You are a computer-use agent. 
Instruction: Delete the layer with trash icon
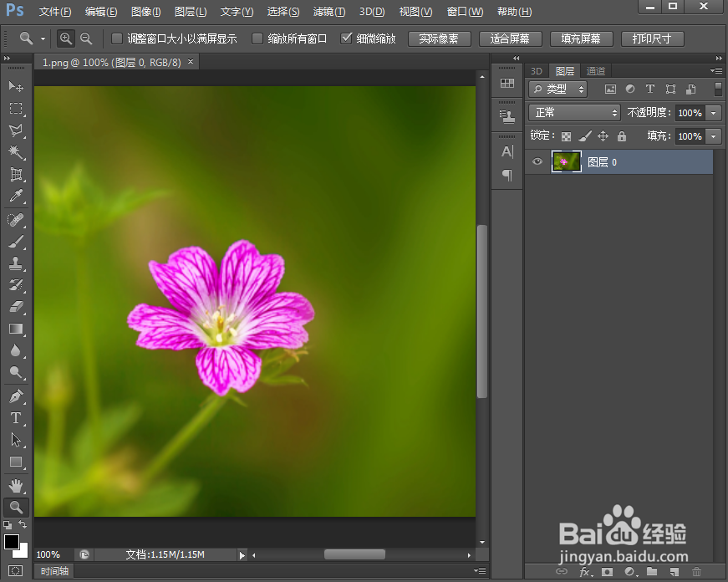[x=696, y=572]
